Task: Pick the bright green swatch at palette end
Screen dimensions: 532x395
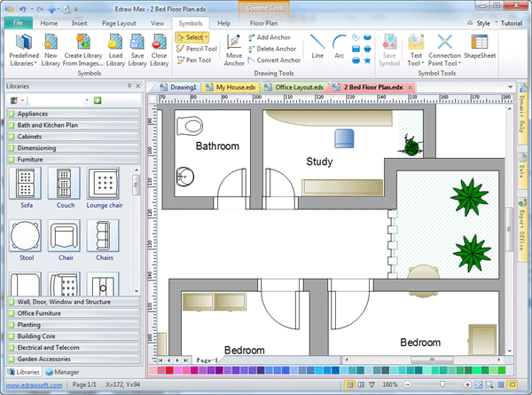Action: click(502, 370)
